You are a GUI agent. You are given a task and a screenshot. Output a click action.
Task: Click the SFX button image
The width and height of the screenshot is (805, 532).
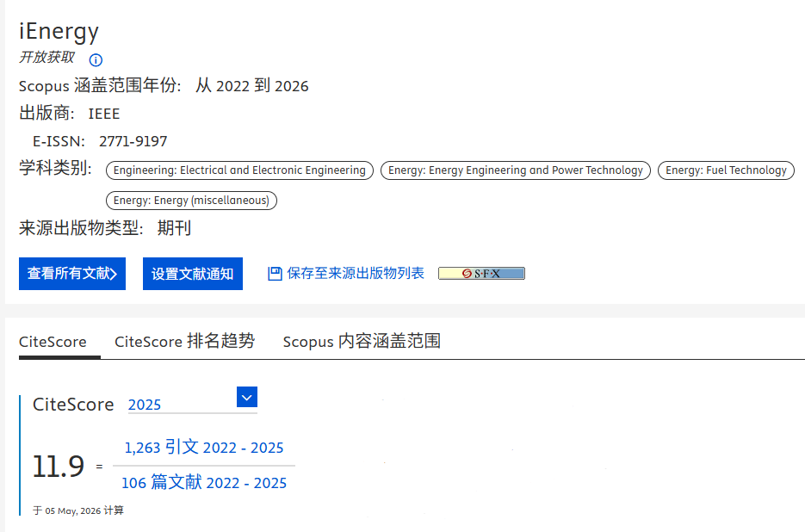click(x=481, y=273)
